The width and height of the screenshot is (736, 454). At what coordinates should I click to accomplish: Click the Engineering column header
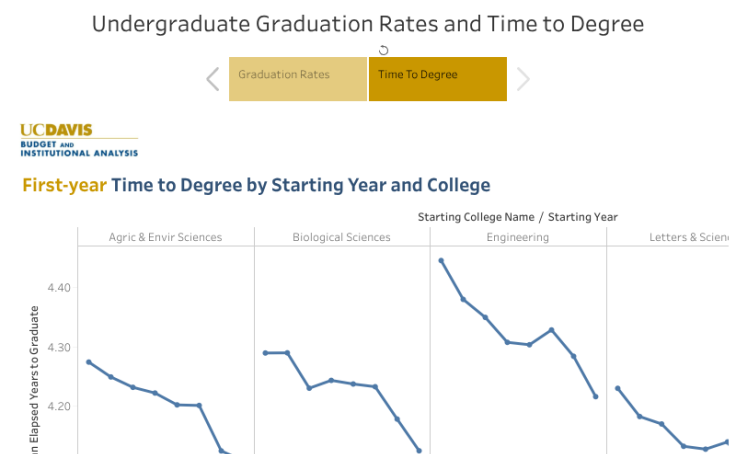(x=518, y=238)
